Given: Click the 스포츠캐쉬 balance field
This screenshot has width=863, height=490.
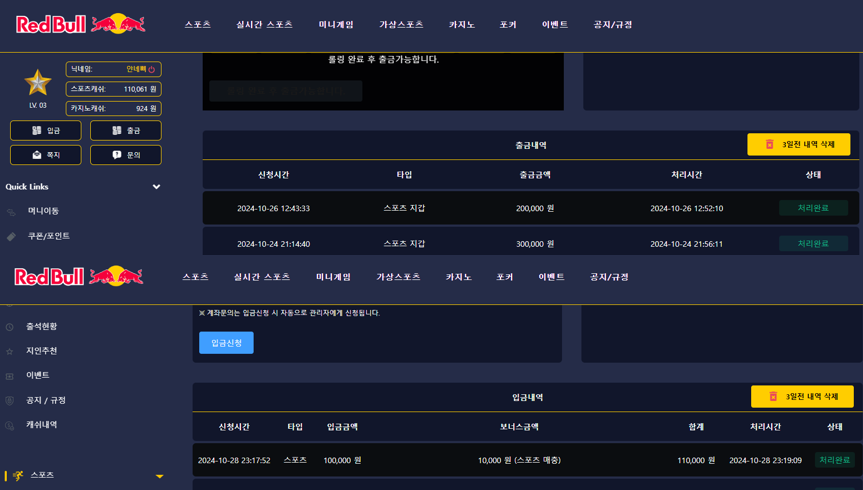Looking at the screenshot, I should [x=113, y=89].
